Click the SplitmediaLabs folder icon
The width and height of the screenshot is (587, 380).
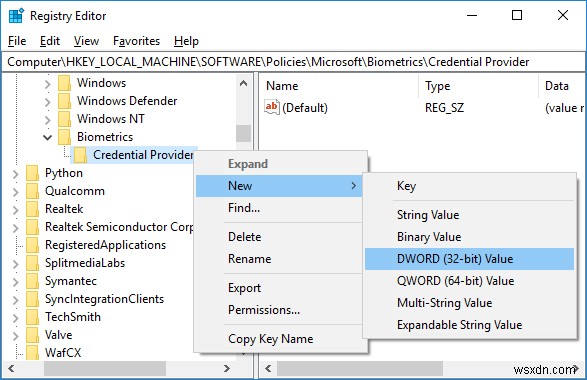[33, 263]
